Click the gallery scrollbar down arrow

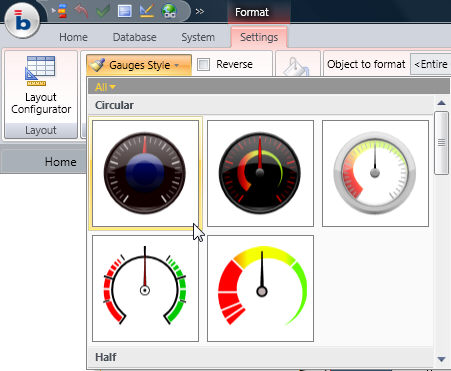click(441, 359)
